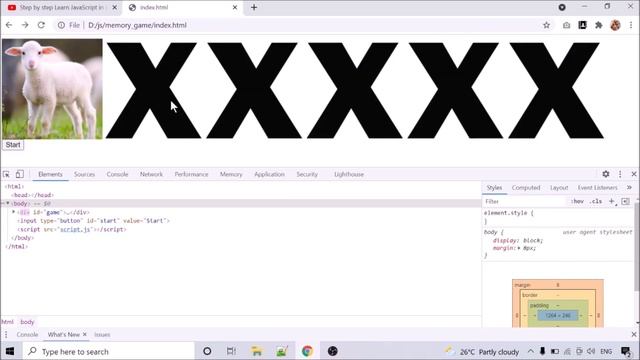The height and width of the screenshot is (360, 640).
Task: Open Chrome three-dot menu
Action: 631,25
